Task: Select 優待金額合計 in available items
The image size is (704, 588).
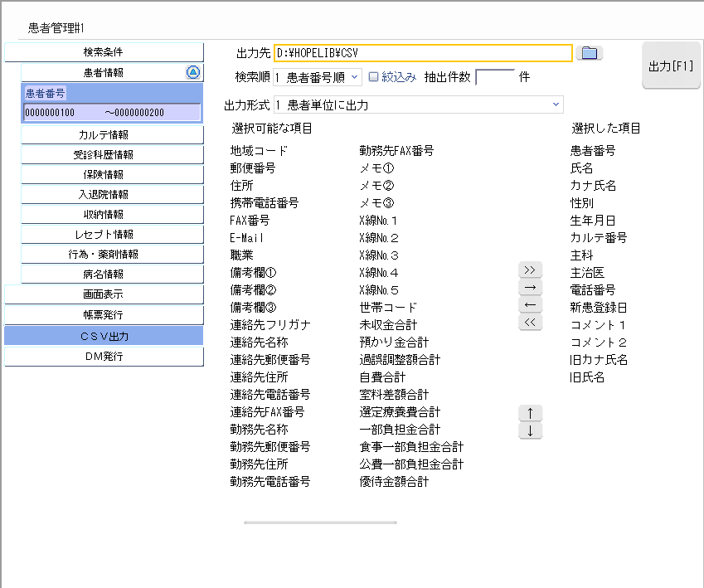Action: pyautogui.click(x=394, y=482)
